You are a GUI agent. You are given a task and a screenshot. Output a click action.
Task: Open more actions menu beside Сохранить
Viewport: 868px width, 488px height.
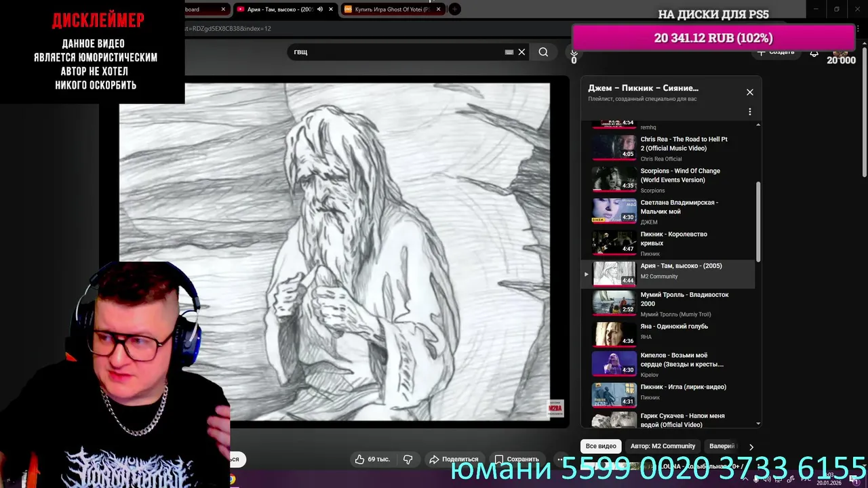point(559,459)
